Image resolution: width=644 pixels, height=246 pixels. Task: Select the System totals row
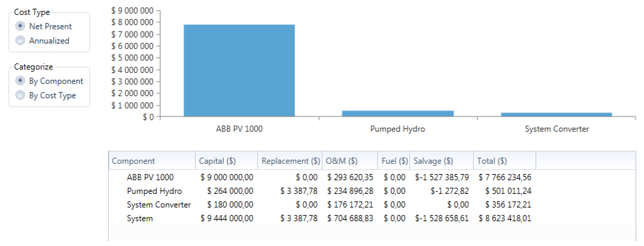(x=140, y=218)
